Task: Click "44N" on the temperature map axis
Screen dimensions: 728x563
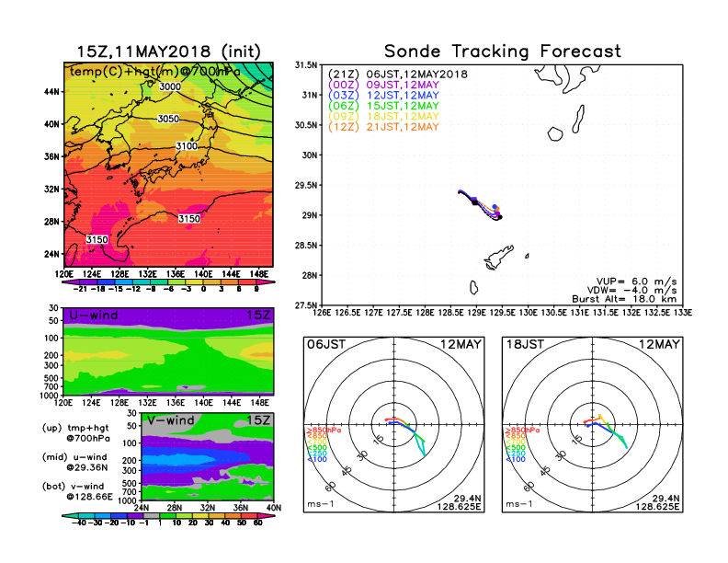Action: 52,91
